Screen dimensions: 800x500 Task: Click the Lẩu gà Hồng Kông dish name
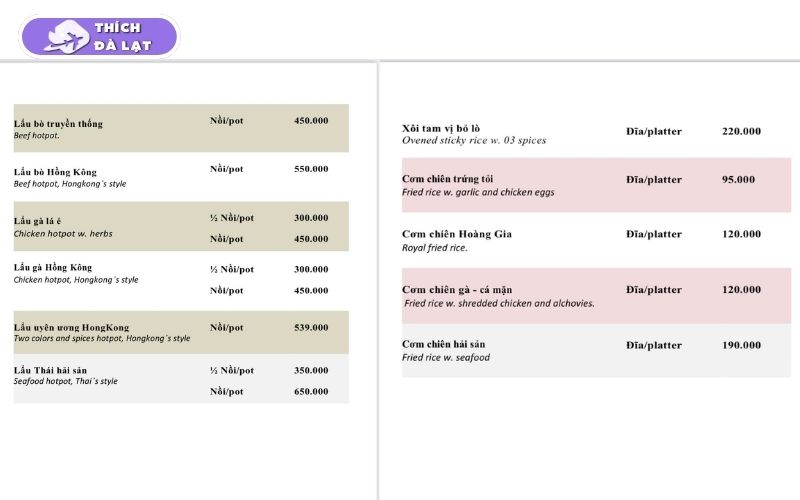(x=53, y=268)
